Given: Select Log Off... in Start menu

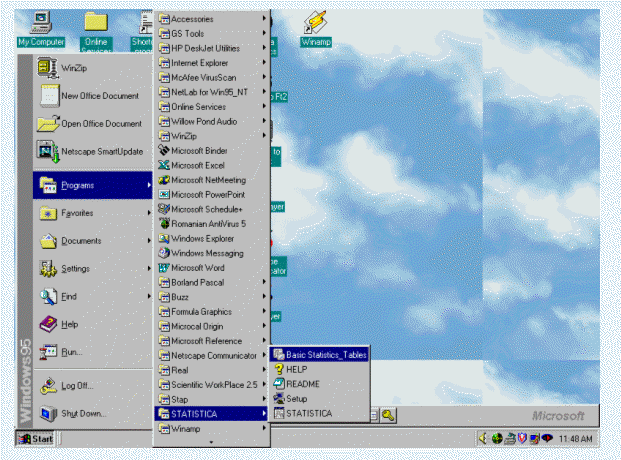Looking at the screenshot, I should pyautogui.click(x=93, y=386).
